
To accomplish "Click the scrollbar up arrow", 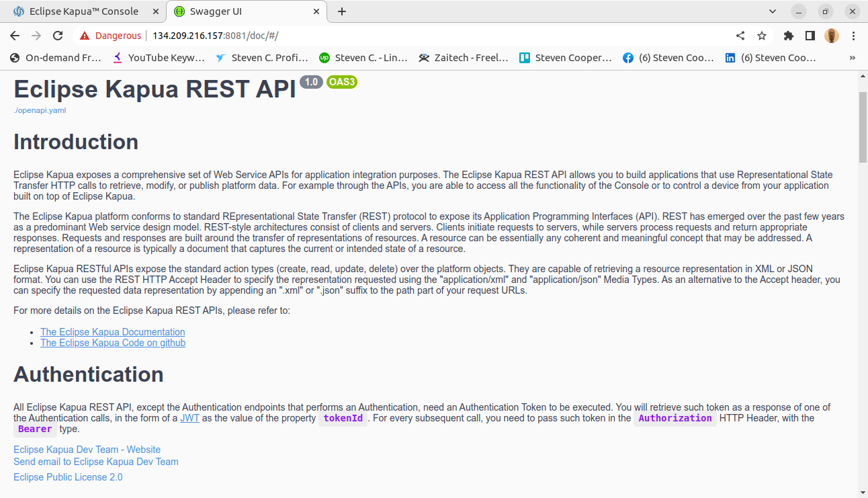I will (863, 75).
